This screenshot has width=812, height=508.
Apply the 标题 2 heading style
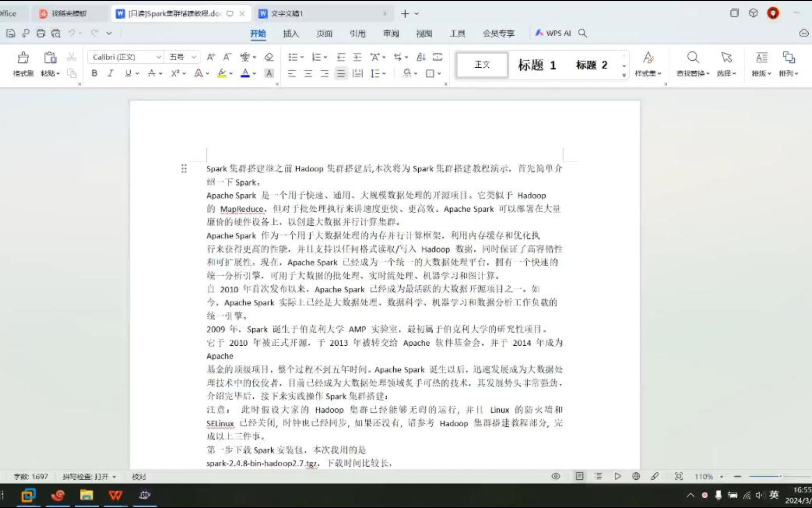pyautogui.click(x=592, y=64)
